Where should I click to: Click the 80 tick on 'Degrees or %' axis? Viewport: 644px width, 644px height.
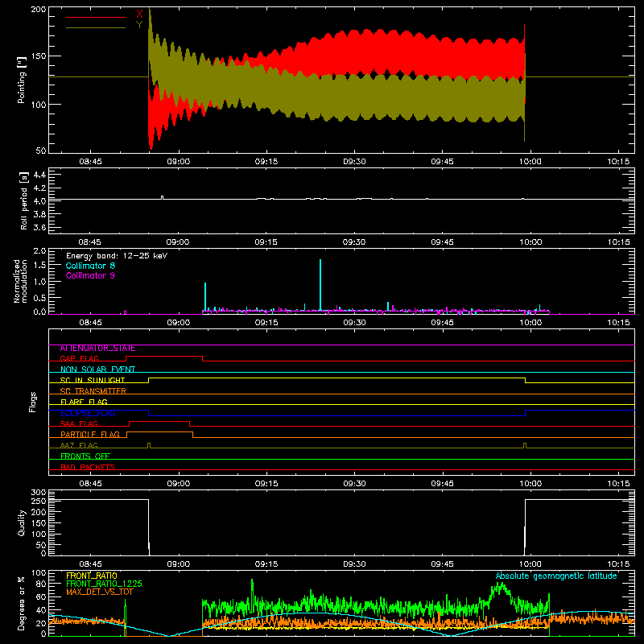click(x=41, y=584)
